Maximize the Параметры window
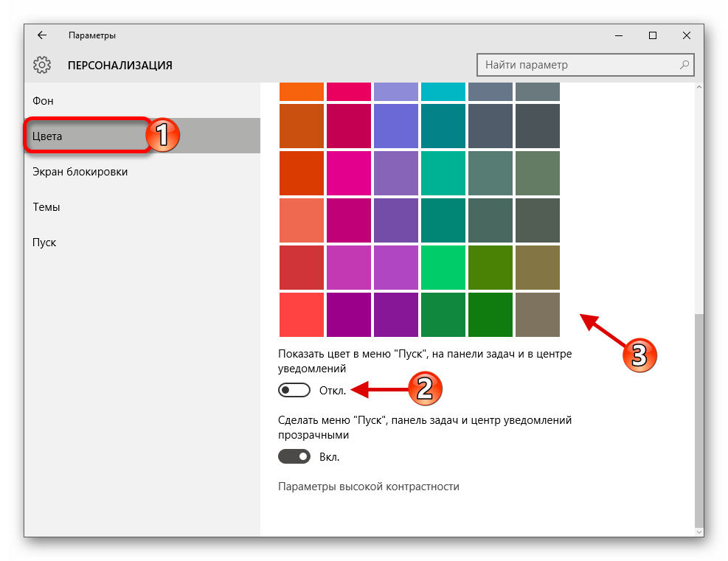 click(x=652, y=35)
